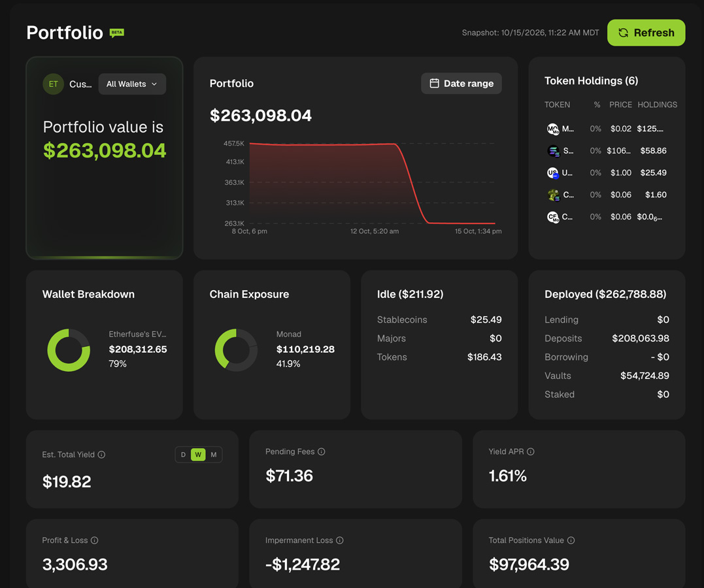Open the Date range picker

461,84
